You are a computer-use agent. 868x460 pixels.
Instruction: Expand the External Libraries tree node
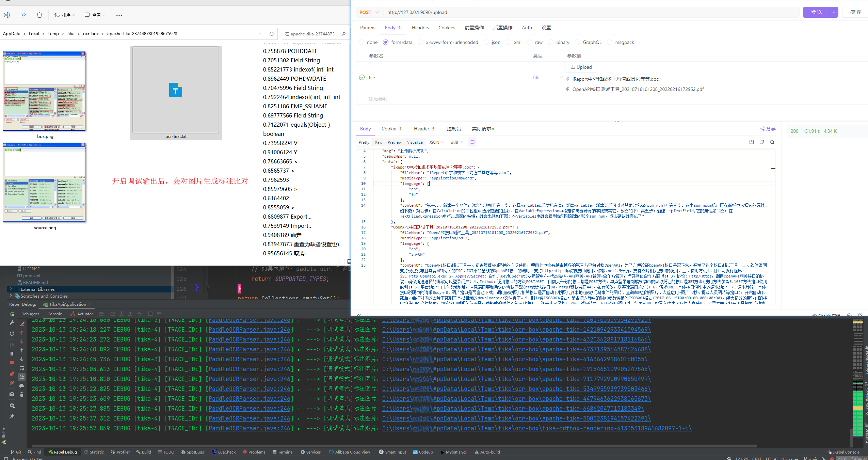(11, 289)
